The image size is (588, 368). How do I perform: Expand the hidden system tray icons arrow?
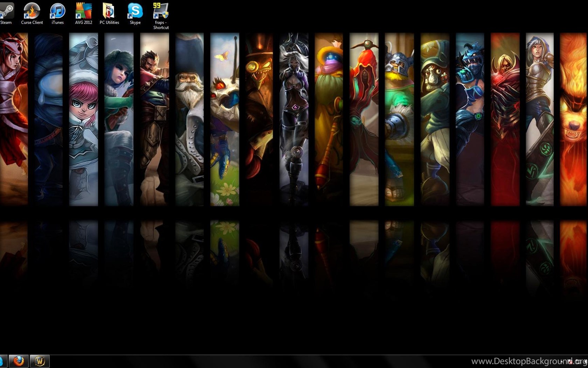tap(562, 362)
